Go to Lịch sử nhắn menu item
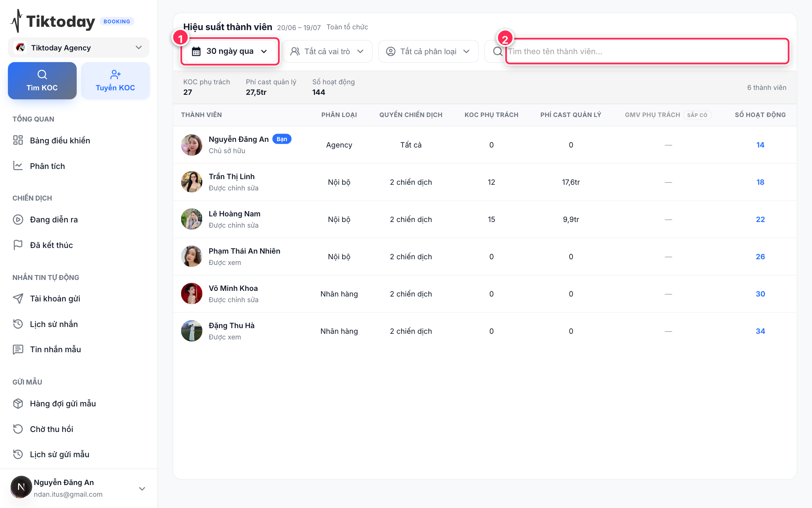 (54, 324)
